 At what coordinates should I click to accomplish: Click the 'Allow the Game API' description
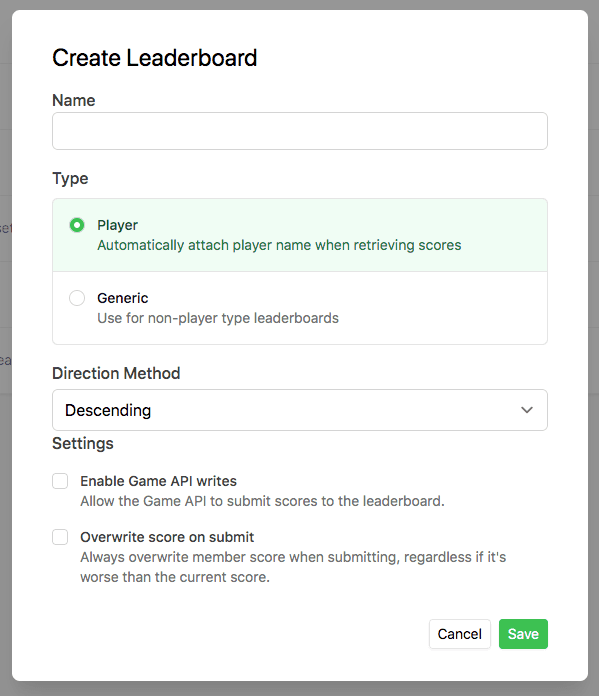click(262, 501)
